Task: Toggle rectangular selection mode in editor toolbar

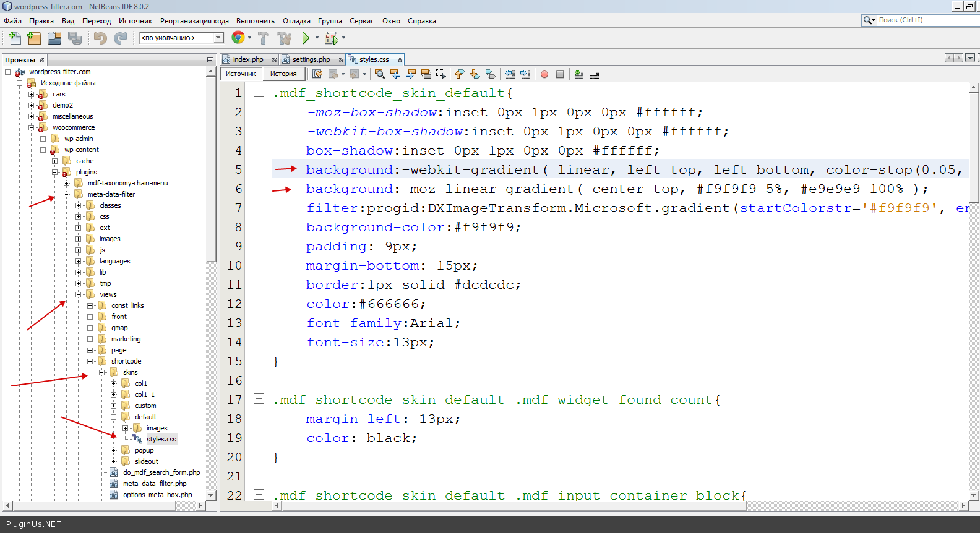Action: pyautogui.click(x=441, y=74)
